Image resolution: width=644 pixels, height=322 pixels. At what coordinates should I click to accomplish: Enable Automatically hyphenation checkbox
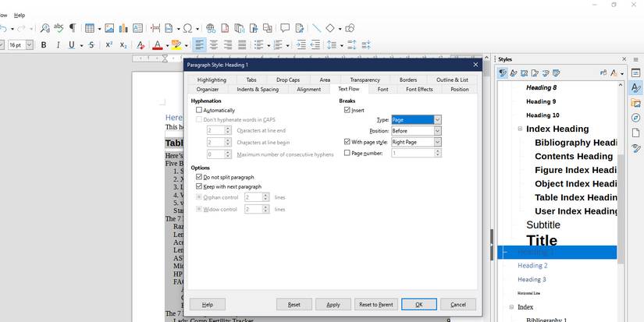(199, 110)
